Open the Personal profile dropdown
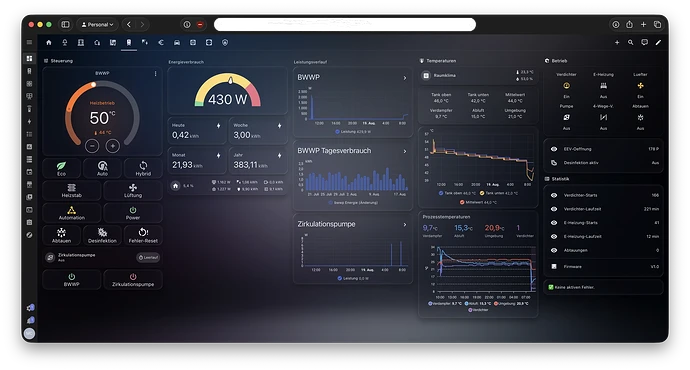Image resolution: width=690 pixels, height=370 pixels. 98,25
